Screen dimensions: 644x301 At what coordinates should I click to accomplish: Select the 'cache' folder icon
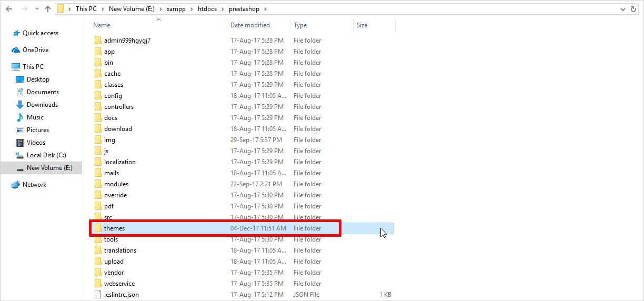tap(98, 74)
